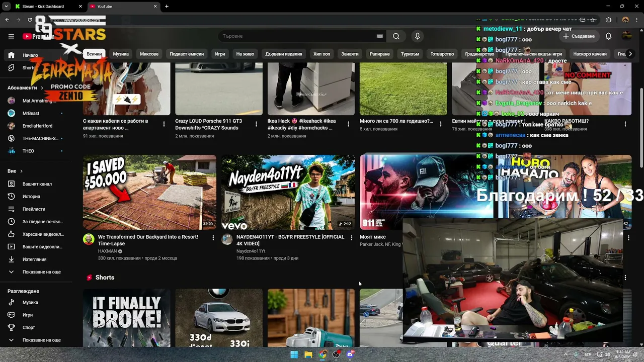Select the Наскоро качени filter chip
The height and width of the screenshot is (362, 644).
(590, 54)
